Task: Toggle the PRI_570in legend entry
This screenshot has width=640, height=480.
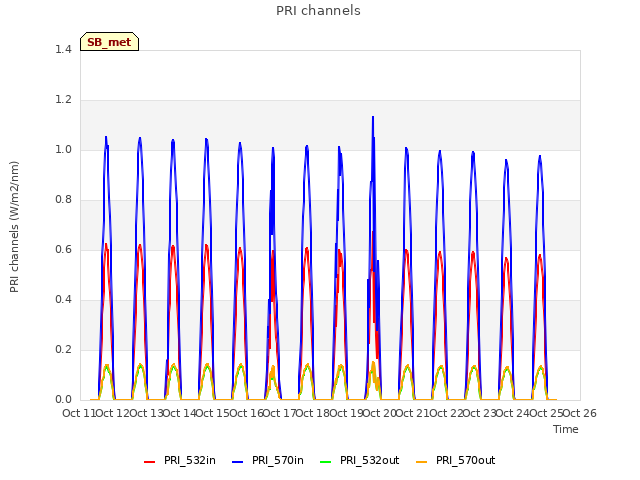Action: (268, 460)
